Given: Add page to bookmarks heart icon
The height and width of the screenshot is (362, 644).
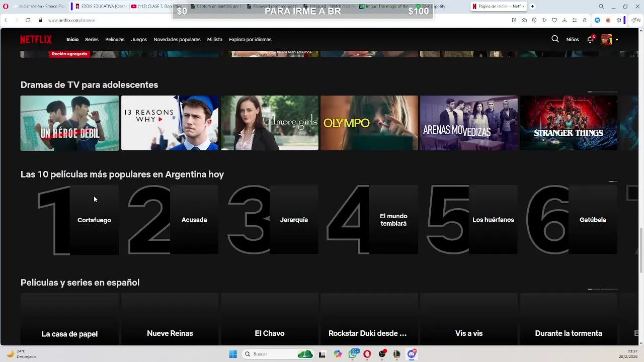Looking at the screenshot, I should point(554,20).
